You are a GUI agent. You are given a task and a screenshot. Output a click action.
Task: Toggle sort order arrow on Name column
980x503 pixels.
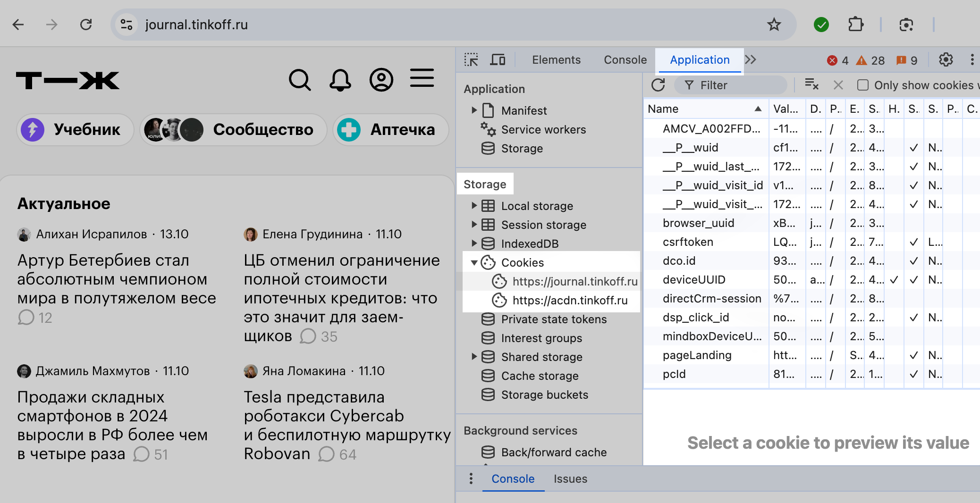click(x=758, y=109)
